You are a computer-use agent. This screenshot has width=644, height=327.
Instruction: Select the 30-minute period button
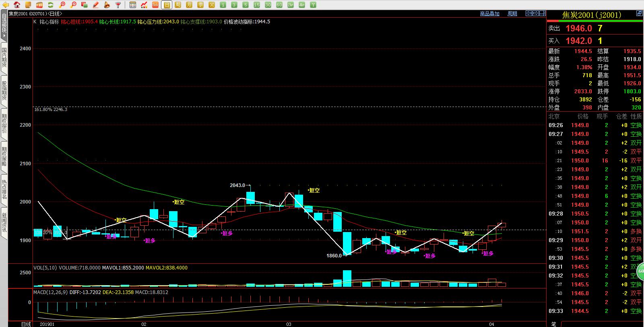(x=268, y=5)
